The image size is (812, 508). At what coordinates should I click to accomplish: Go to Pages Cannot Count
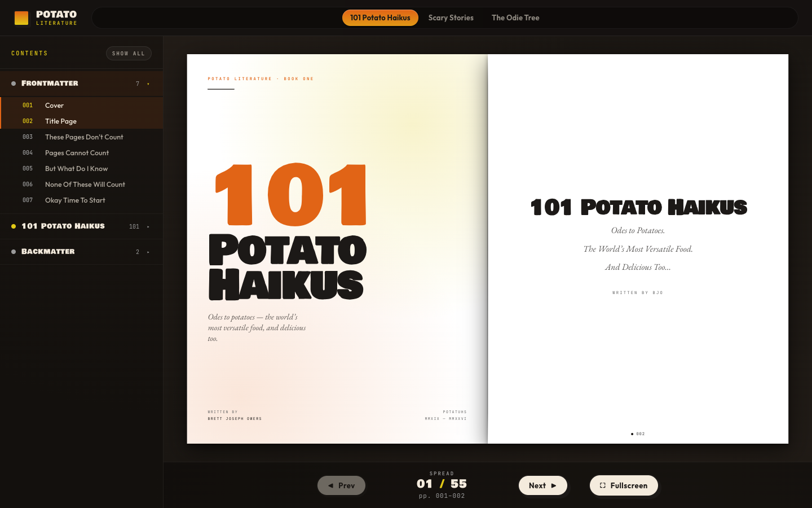[x=82, y=152]
